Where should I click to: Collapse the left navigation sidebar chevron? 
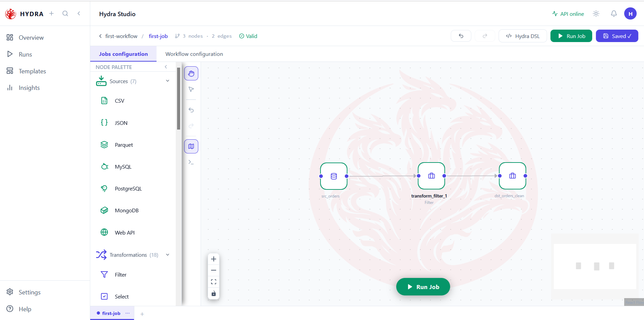[79, 13]
